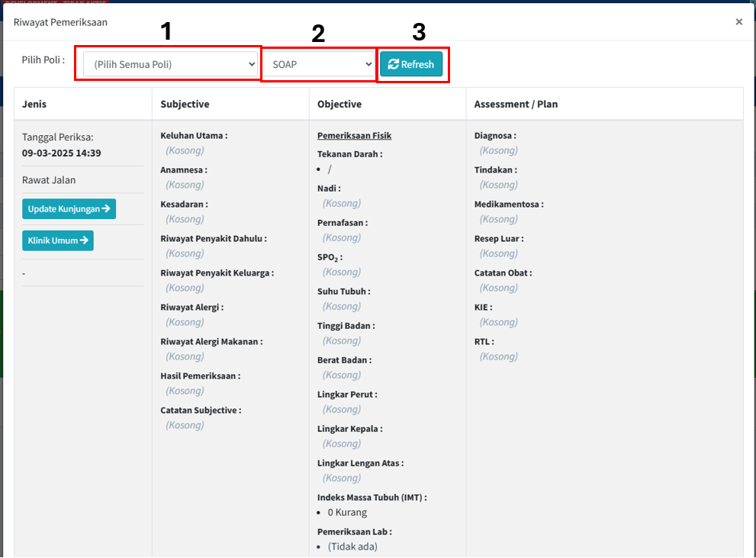Click the Objective column header
The height and width of the screenshot is (558, 756).
339,104
